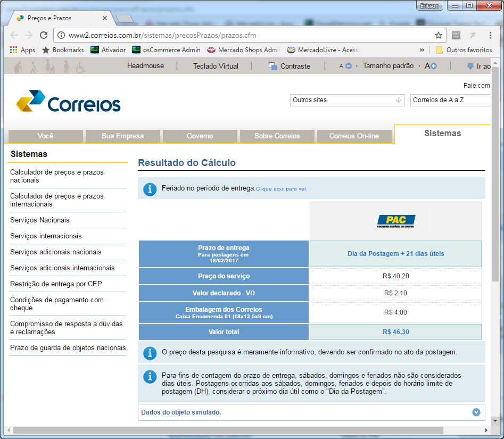The width and height of the screenshot is (504, 439).
Task: Open the Bookmarks star folder
Action: (63, 50)
